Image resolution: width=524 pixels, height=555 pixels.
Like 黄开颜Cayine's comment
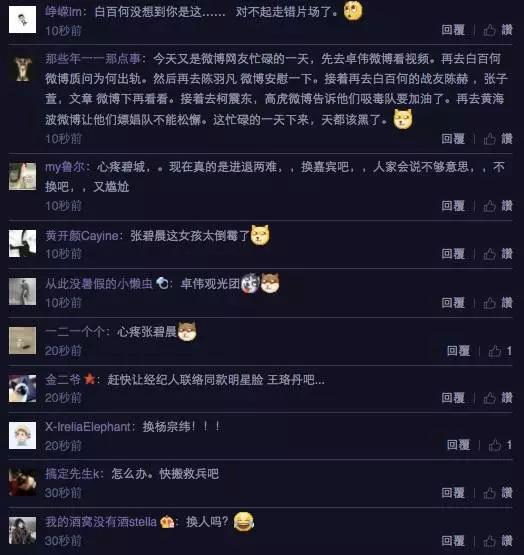coord(498,254)
